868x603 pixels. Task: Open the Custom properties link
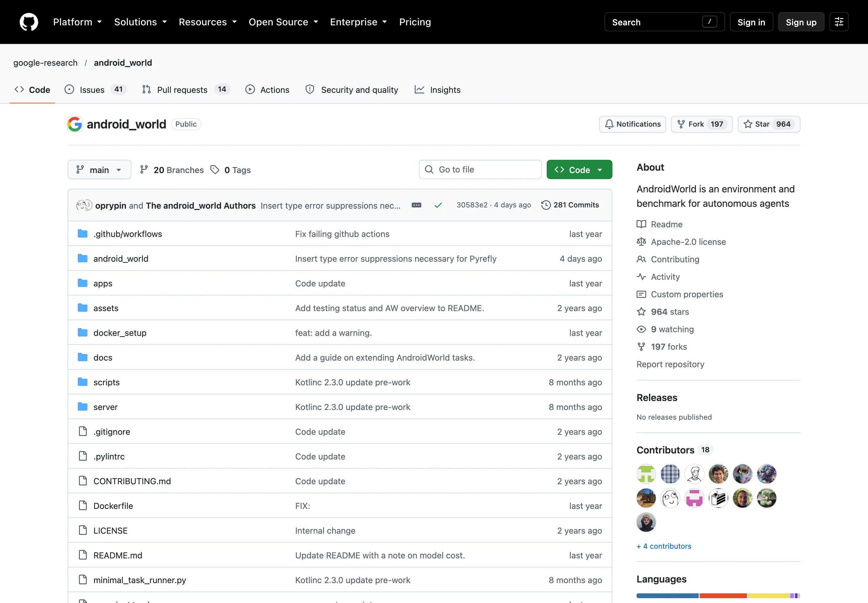click(680, 294)
